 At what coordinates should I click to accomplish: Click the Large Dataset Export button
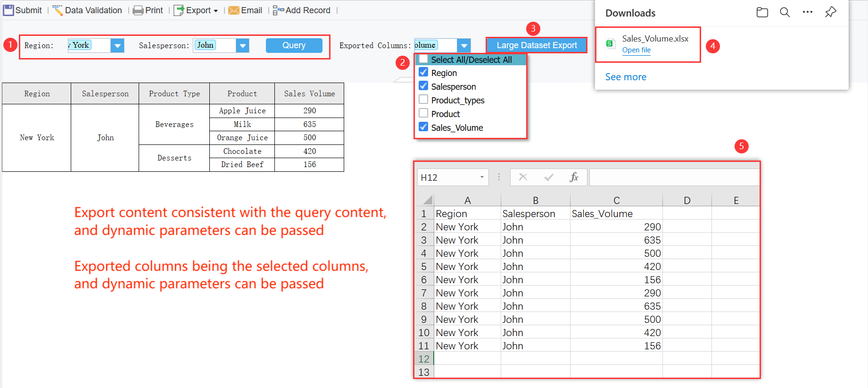[x=537, y=45]
